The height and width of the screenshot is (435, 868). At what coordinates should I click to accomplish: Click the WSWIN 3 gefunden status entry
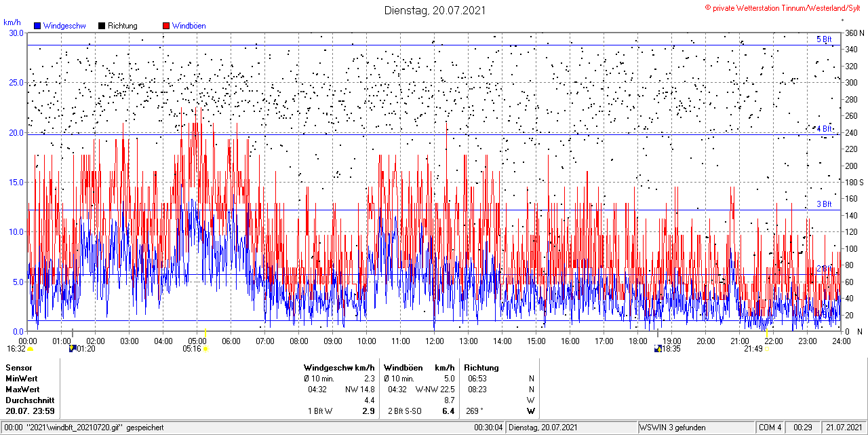coord(673,428)
